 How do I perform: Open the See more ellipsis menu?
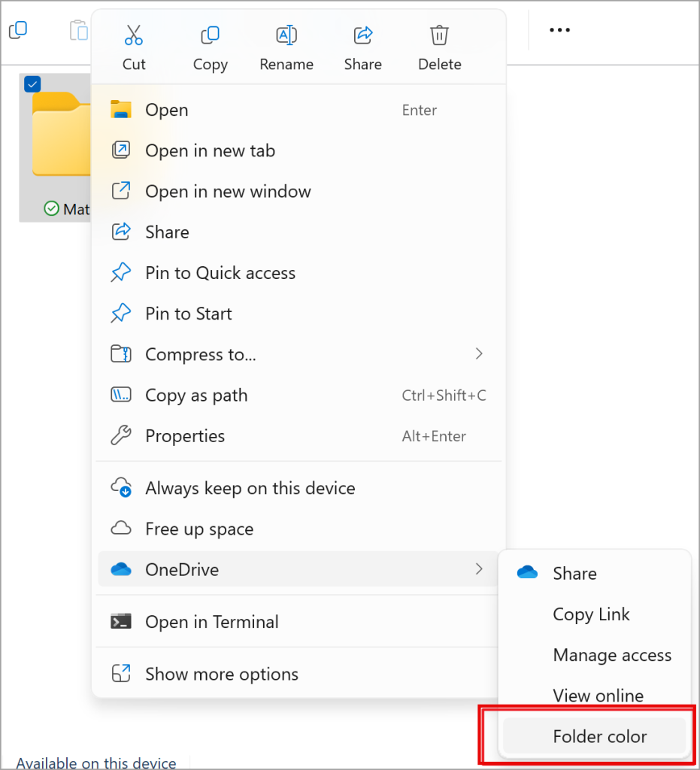pyautogui.click(x=559, y=29)
